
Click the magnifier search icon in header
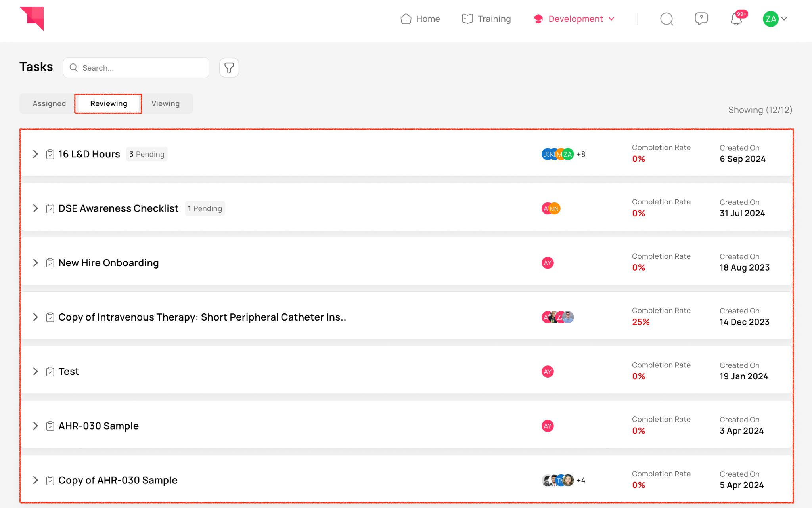coord(666,19)
